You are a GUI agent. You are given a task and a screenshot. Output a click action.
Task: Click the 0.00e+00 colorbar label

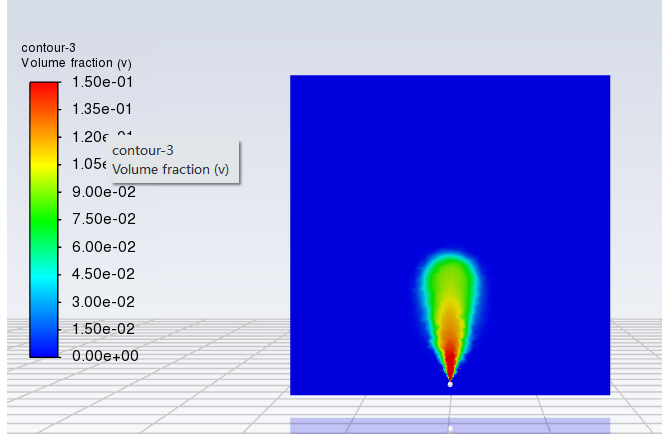[105, 355]
